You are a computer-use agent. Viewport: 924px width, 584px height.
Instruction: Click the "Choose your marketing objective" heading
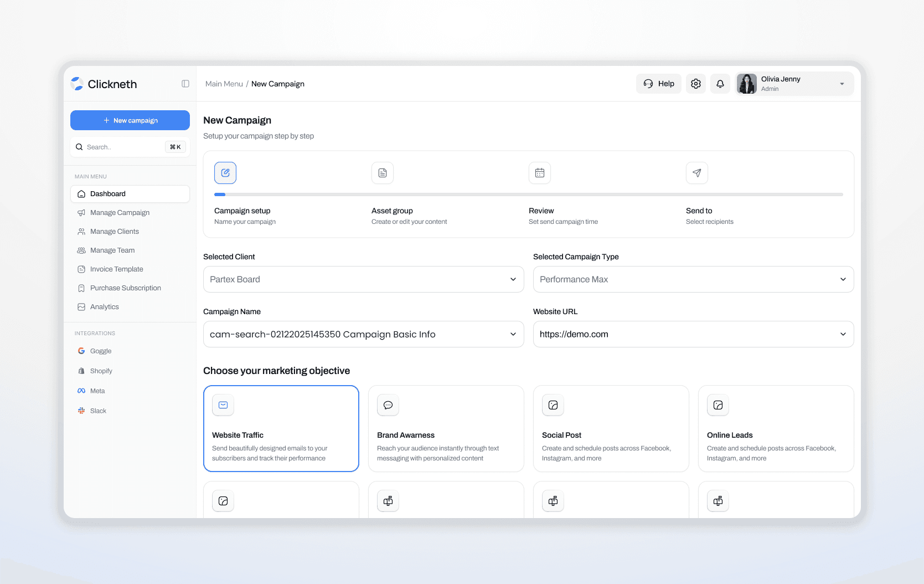tap(276, 371)
